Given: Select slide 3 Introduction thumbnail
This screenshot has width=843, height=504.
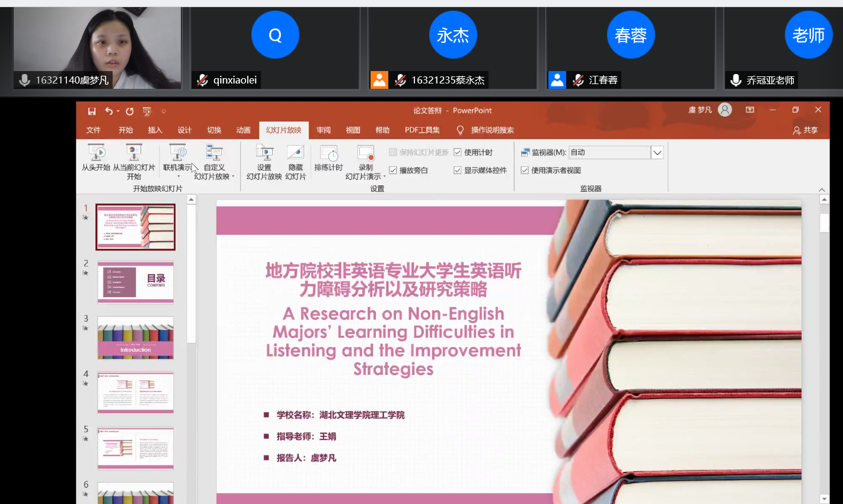Looking at the screenshot, I should (x=136, y=338).
